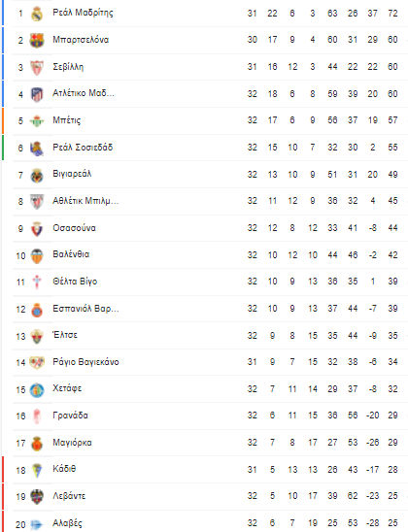This screenshot has height=532, width=408.
Task: Open the Θέλτα Βίγο team link
Action: pyautogui.click(x=75, y=282)
